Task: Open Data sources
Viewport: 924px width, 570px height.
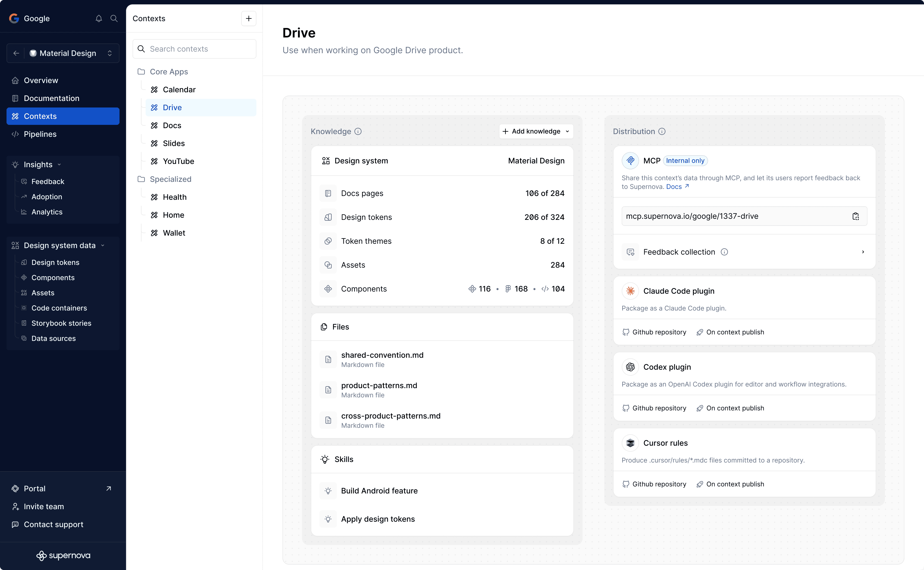Action: [54, 338]
